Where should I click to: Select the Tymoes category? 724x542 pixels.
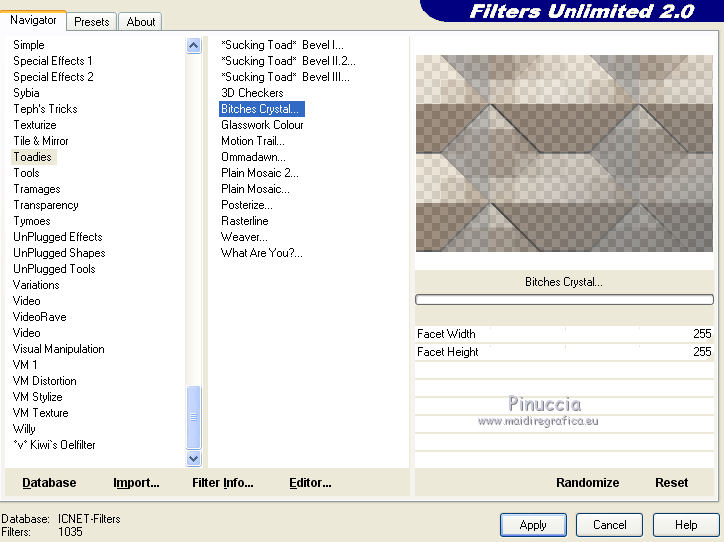(x=31, y=221)
